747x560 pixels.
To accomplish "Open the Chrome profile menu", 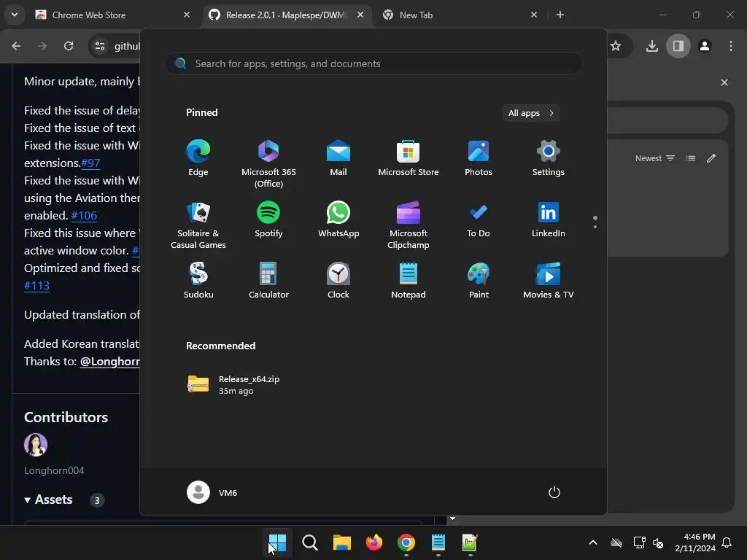I will coord(705,46).
